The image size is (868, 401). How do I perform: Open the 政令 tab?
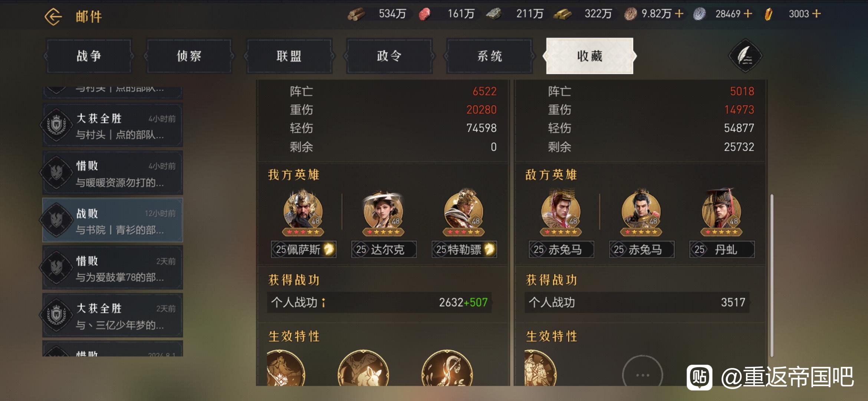coord(389,56)
